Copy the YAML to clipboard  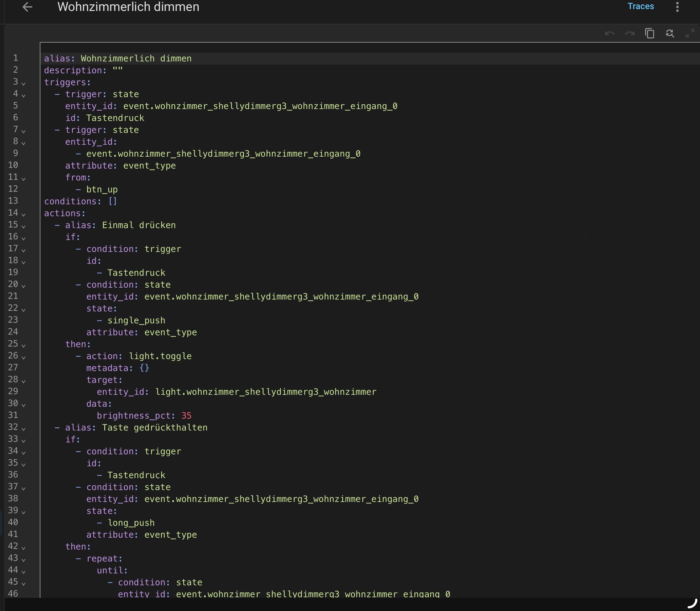[x=650, y=34]
